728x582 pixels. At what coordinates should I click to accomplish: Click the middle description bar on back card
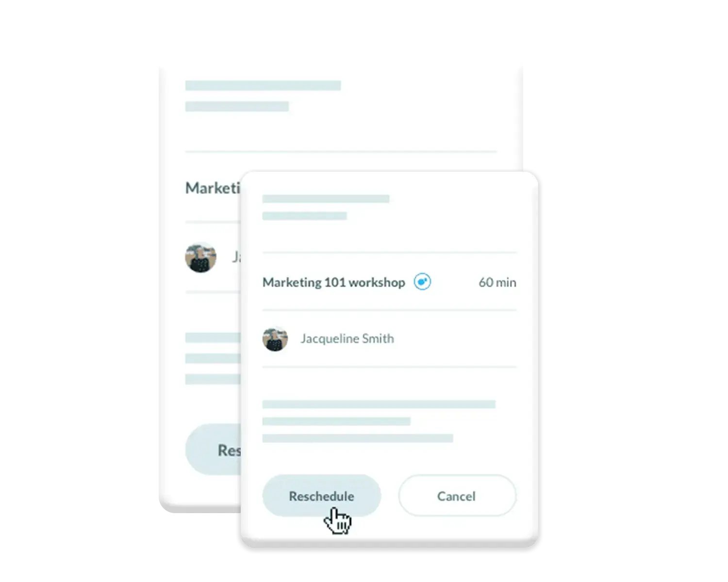pyautogui.click(x=213, y=358)
